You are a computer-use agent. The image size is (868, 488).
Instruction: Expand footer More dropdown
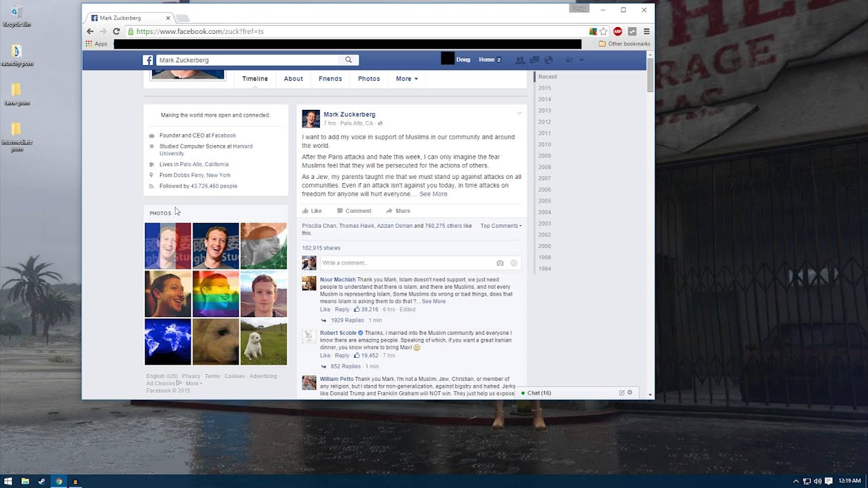[194, 384]
